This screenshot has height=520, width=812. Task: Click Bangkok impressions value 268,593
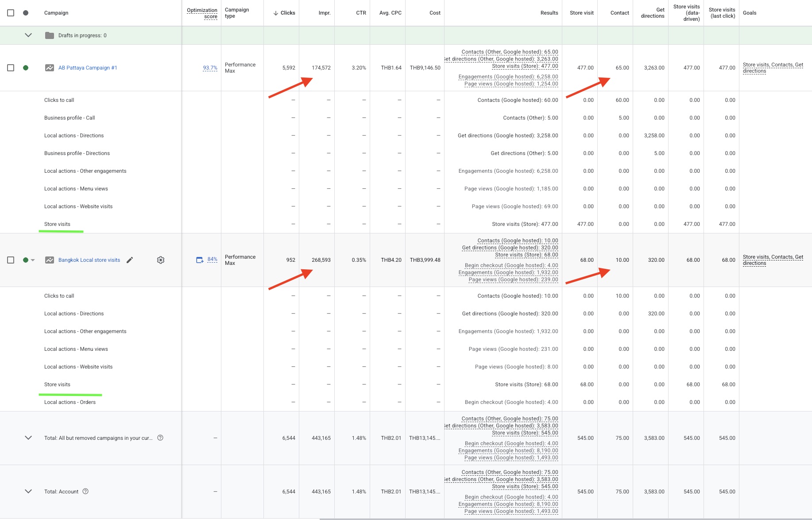tap(321, 260)
